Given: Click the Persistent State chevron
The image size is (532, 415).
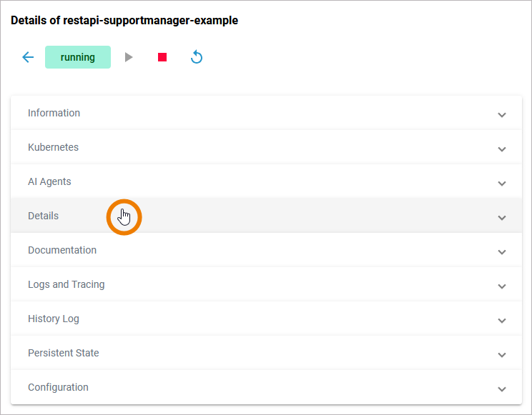Looking at the screenshot, I should coord(502,354).
